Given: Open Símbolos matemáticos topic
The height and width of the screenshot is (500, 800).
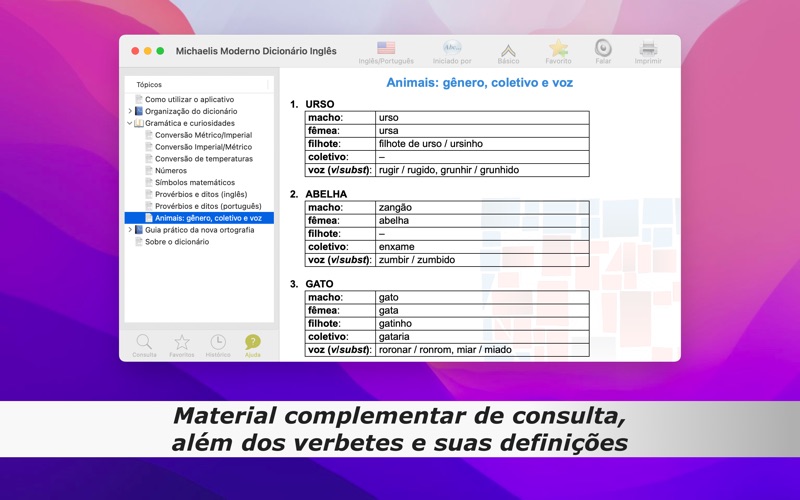Looking at the screenshot, I should pyautogui.click(x=195, y=182).
